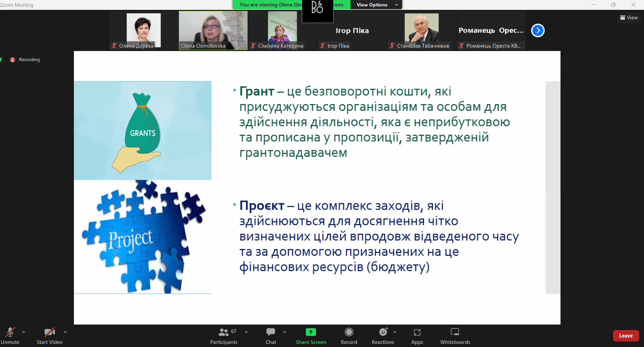Open the Chat panel
Screen dimensions: 644x347
click(x=271, y=335)
